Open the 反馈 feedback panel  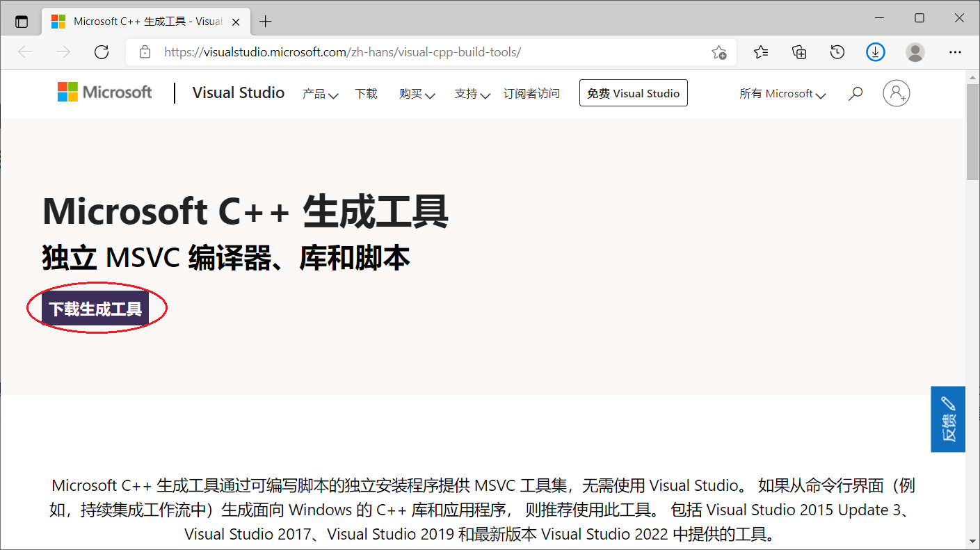947,419
